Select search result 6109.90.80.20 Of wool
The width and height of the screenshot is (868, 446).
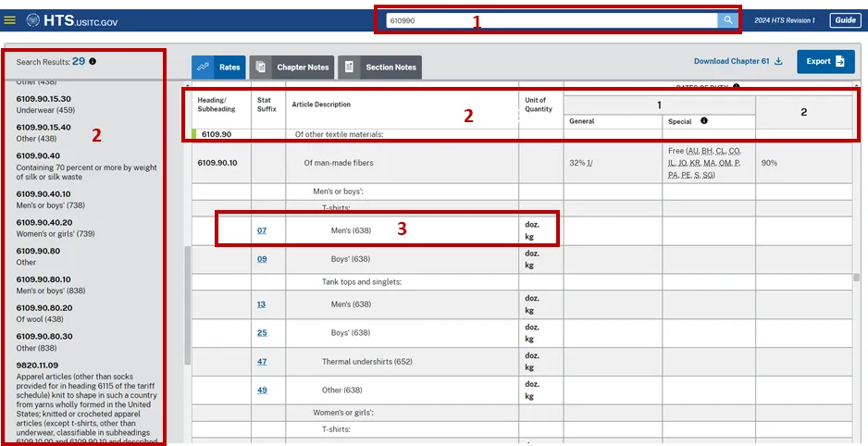44,313
